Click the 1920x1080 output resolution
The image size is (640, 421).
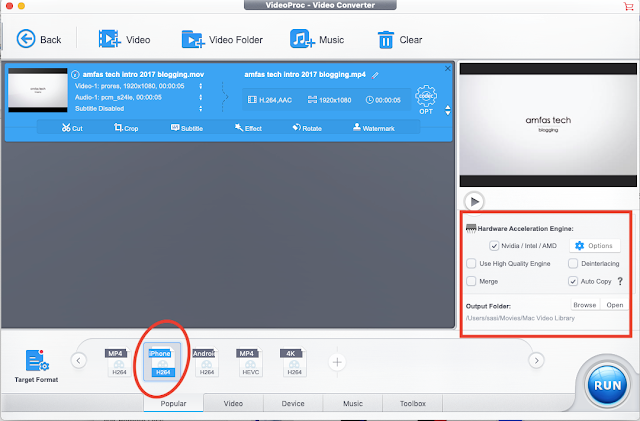329,100
